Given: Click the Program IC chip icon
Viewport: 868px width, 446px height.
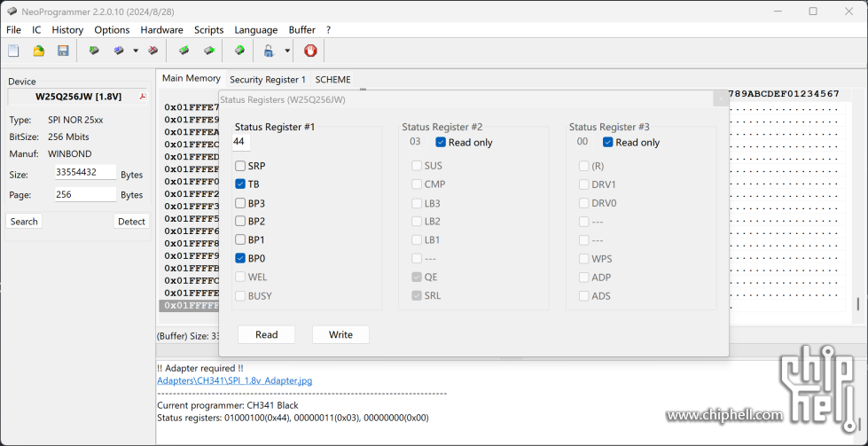Looking at the screenshot, I should click(x=119, y=51).
